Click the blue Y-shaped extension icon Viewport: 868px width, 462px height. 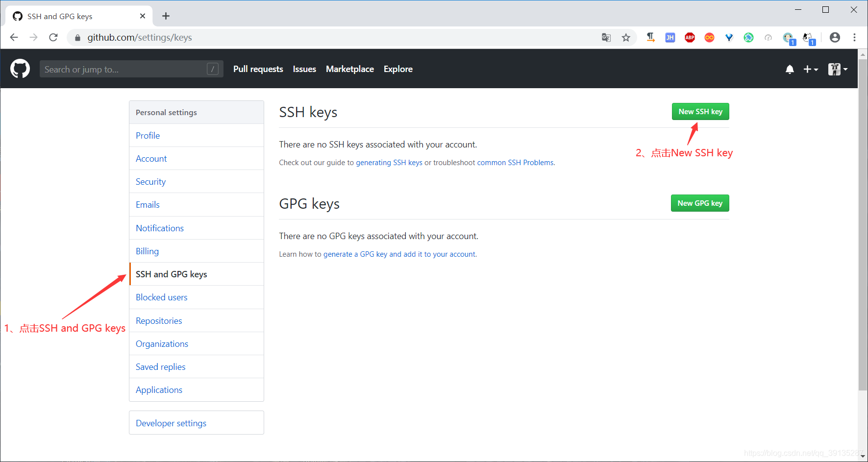729,38
